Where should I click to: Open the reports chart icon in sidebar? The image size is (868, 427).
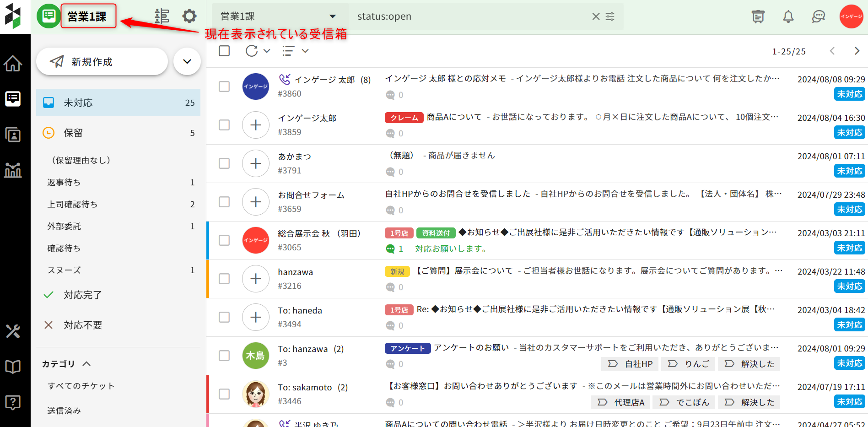[x=13, y=170]
